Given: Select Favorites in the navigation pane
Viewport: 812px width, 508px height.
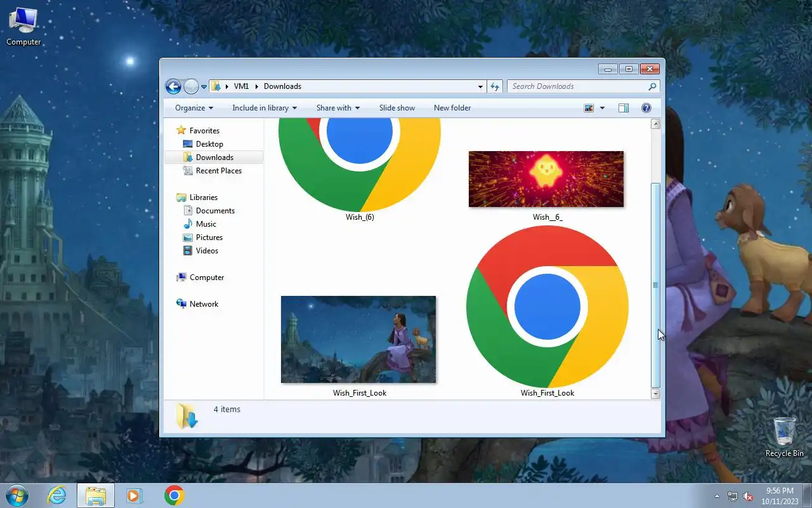Looking at the screenshot, I should point(204,131).
